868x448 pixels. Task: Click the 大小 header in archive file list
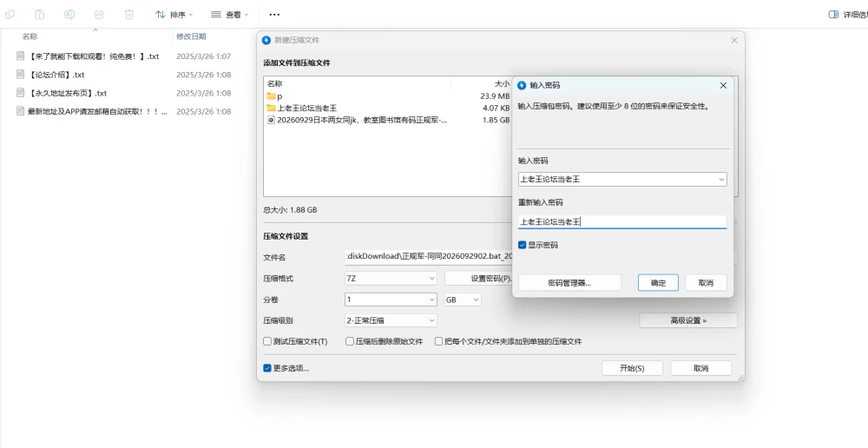click(x=502, y=83)
